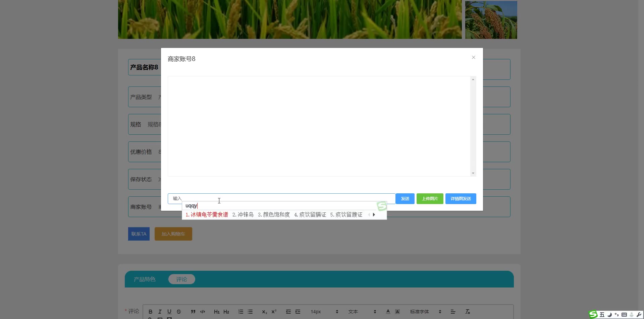Select candidate 4 瘀饮留膈证
The image size is (644, 319).
(x=310, y=215)
